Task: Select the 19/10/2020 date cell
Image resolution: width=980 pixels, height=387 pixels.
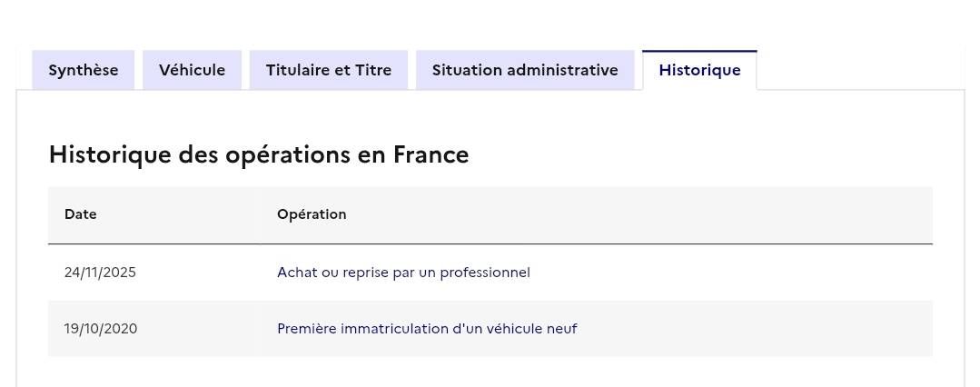Action: coord(101,329)
